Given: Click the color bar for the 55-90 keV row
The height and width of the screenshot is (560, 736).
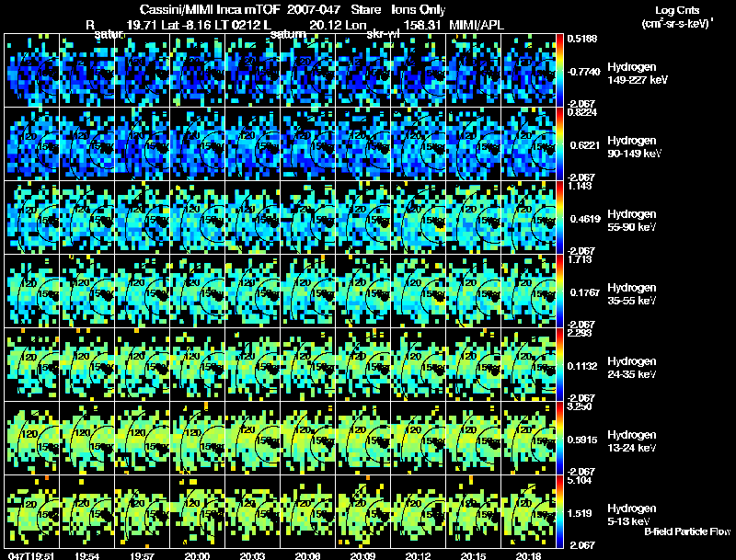Looking at the screenshot, I should pyautogui.click(x=559, y=218).
